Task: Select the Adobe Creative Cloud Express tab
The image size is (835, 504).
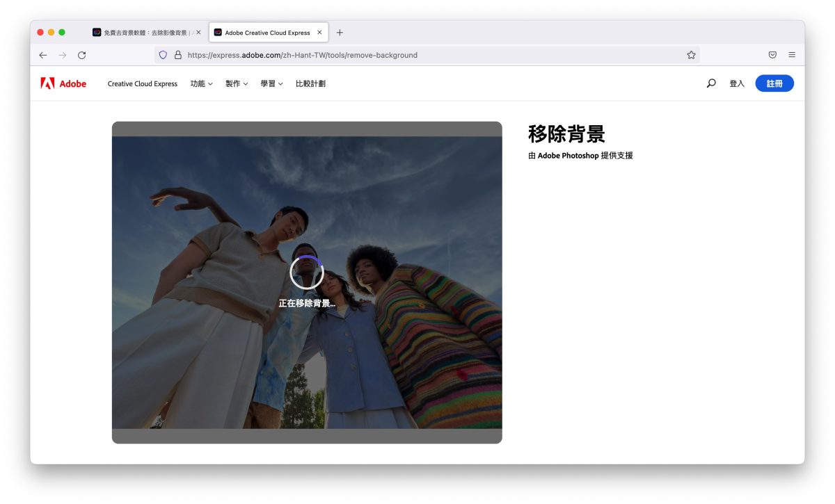Action: [x=269, y=33]
